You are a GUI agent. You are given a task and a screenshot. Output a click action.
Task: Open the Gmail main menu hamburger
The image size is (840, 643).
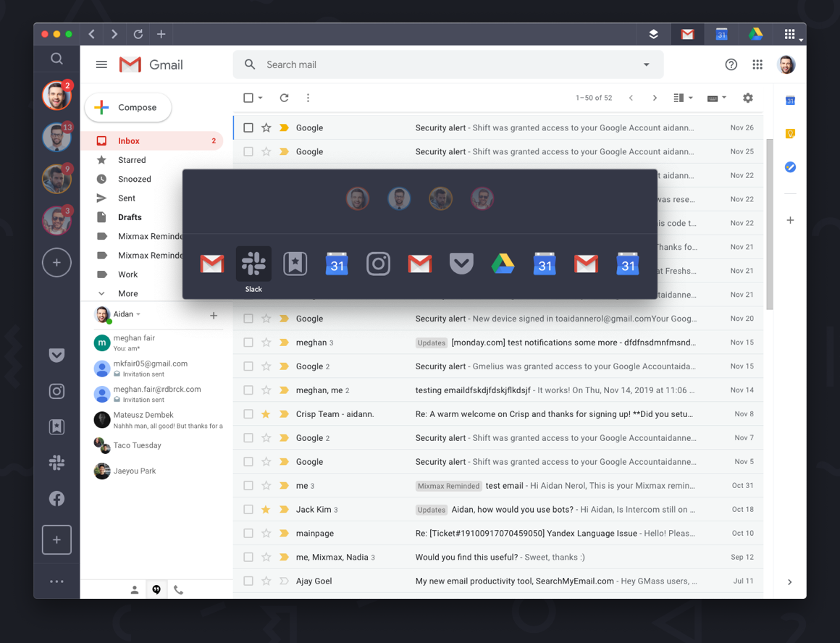(x=101, y=65)
